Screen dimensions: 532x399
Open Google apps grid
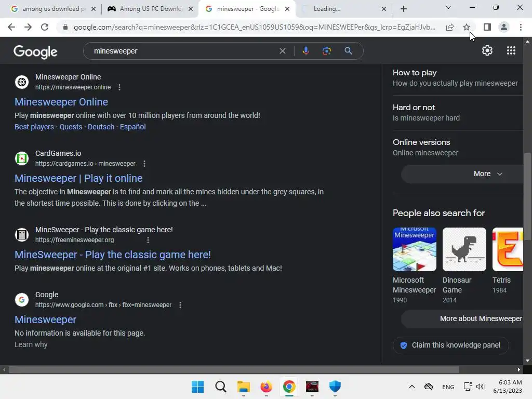(x=511, y=50)
